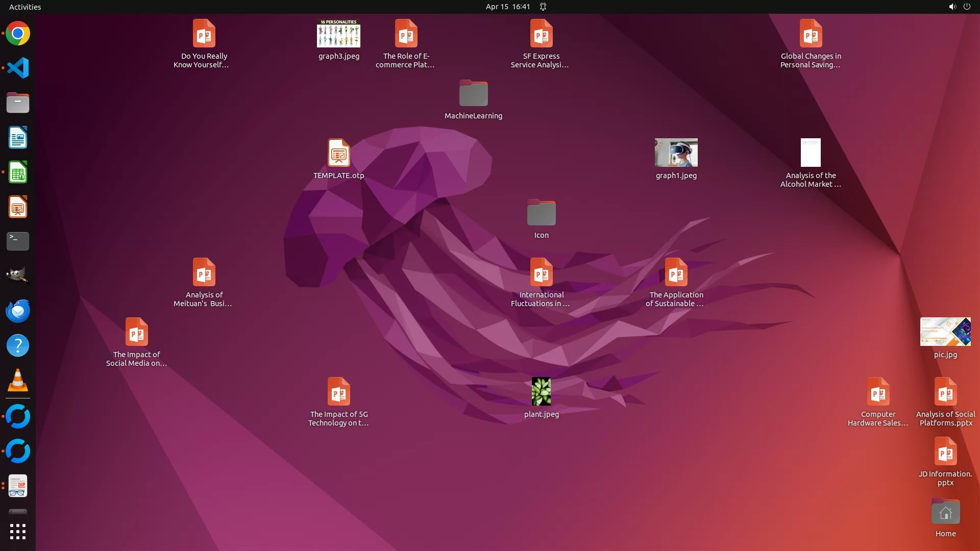Select the Home folder icon
980x551 pixels.
(x=945, y=512)
